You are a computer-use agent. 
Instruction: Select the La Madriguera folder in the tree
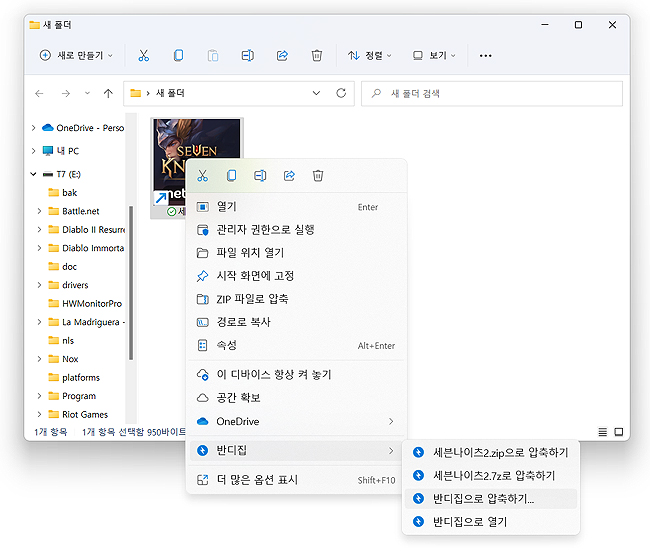[86, 322]
